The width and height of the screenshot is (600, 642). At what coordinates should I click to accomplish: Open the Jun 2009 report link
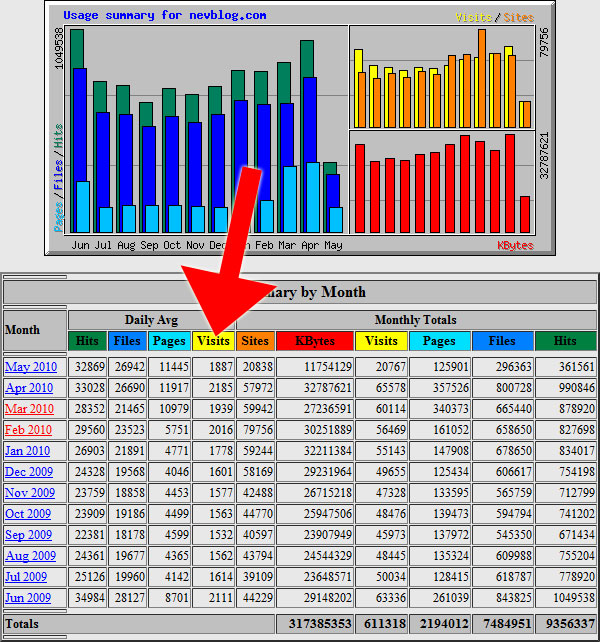[30, 598]
